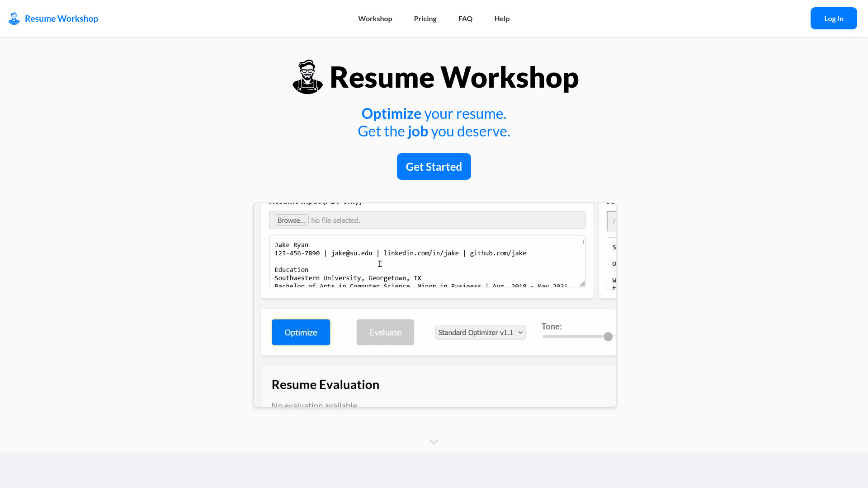Click the Resume Evaluation section expander
The width and height of the screenshot is (868, 488).
434,441
